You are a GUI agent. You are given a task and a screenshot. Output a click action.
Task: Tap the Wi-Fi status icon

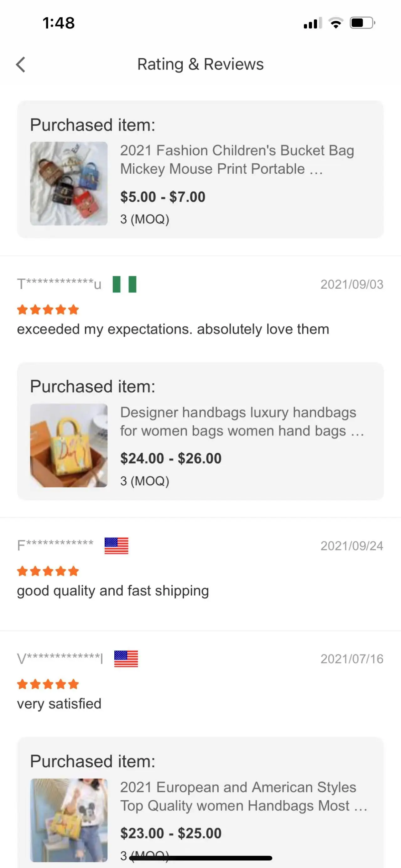pos(335,23)
